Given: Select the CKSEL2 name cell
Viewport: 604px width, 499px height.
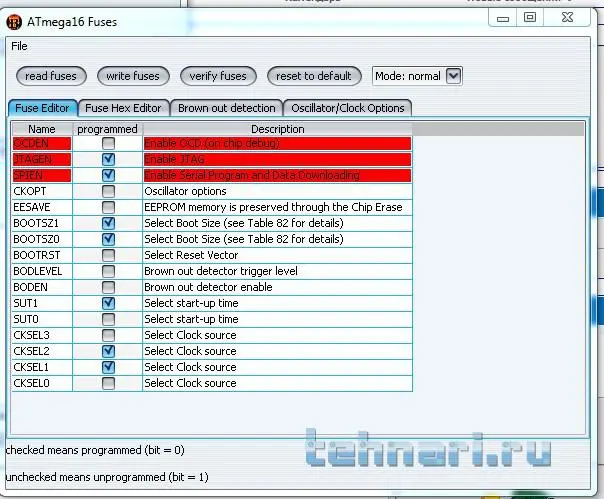Looking at the screenshot, I should (42, 351).
